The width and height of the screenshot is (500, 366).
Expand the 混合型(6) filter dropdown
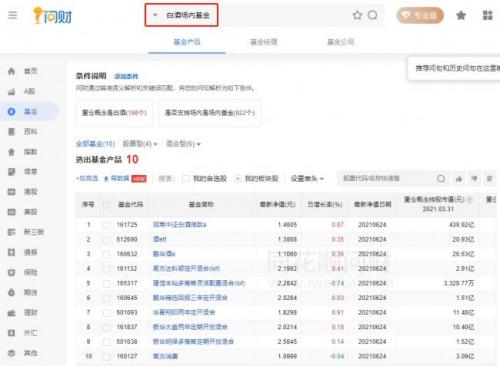[x=183, y=144]
